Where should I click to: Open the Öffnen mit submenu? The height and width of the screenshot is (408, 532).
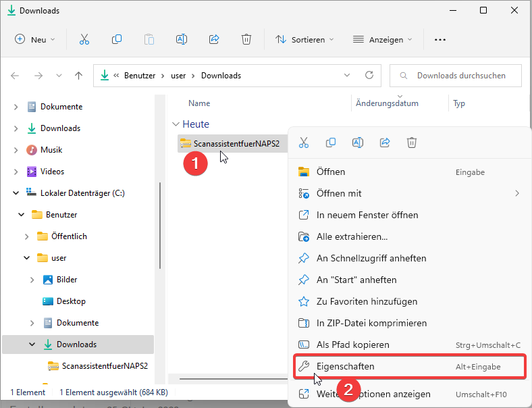pos(409,193)
